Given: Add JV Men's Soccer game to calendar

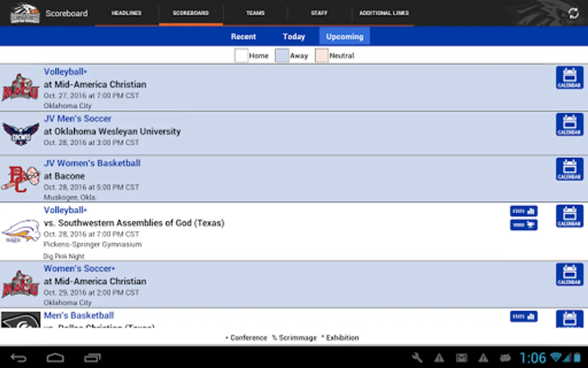Looking at the screenshot, I should [x=570, y=124].
